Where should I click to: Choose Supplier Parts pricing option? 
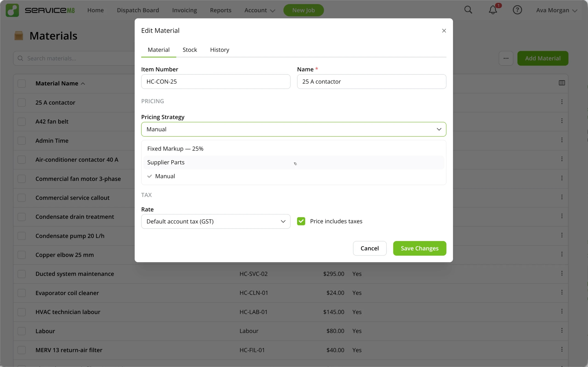(294, 162)
